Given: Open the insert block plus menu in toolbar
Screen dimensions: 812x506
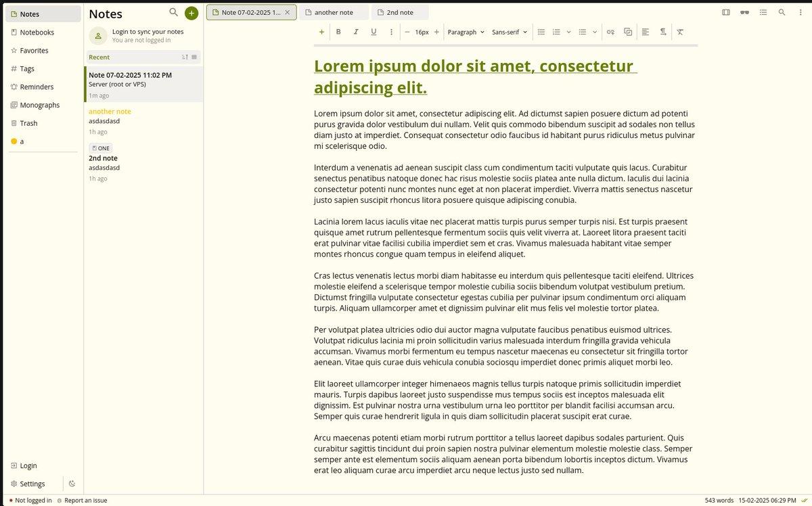Looking at the screenshot, I should 321,32.
